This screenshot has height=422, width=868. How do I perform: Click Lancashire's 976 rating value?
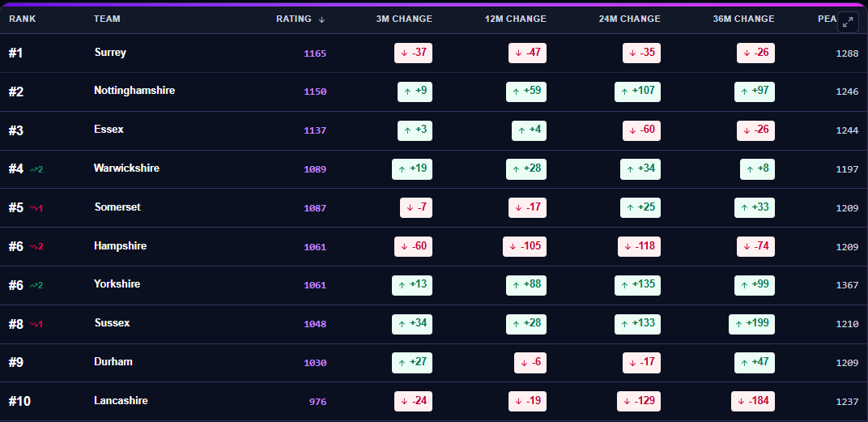coord(317,402)
